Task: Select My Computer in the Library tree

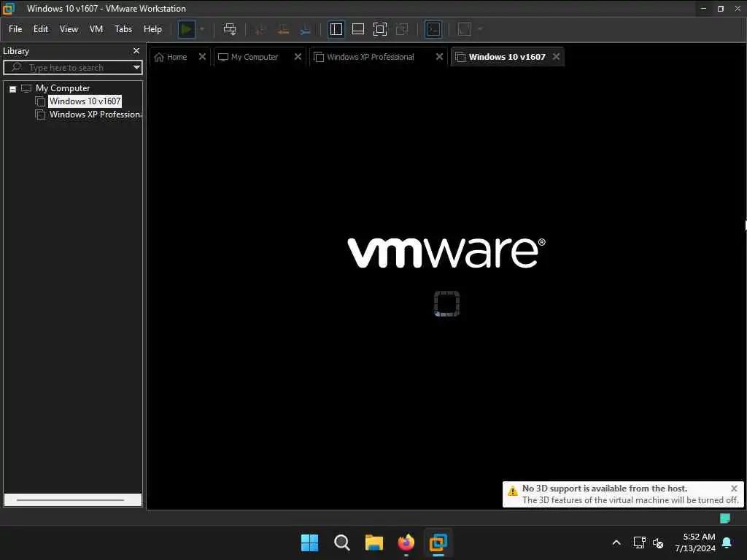Action: pyautogui.click(x=63, y=88)
